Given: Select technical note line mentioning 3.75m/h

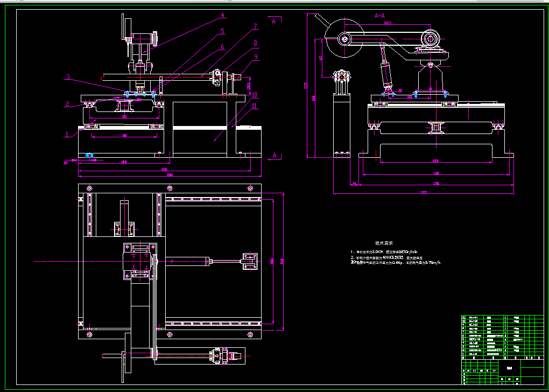Looking at the screenshot, I should point(395,262).
